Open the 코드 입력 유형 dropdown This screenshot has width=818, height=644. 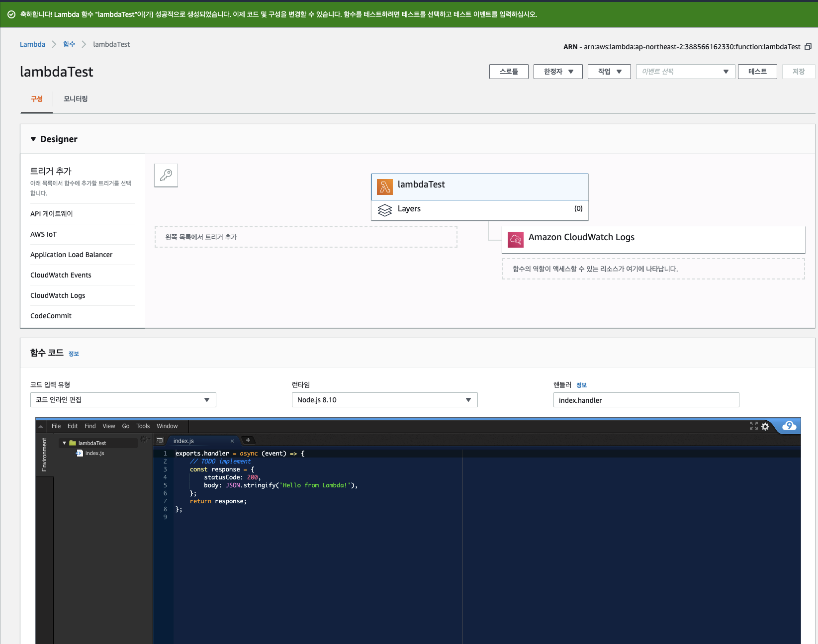123,400
